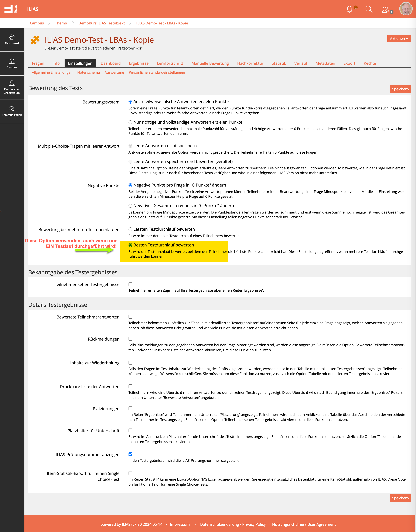Select 'Negatives Gesamttestergebnis' radio option
This screenshot has height=532, width=416.
(x=131, y=206)
